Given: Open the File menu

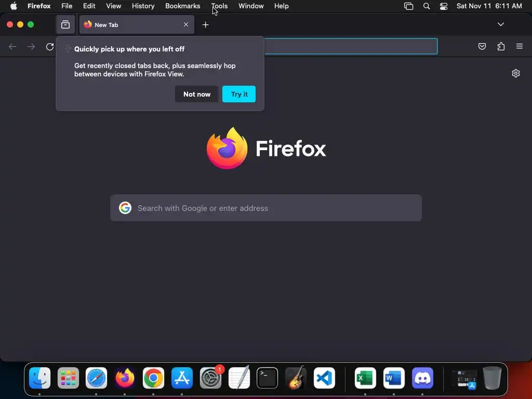Looking at the screenshot, I should click(67, 6).
